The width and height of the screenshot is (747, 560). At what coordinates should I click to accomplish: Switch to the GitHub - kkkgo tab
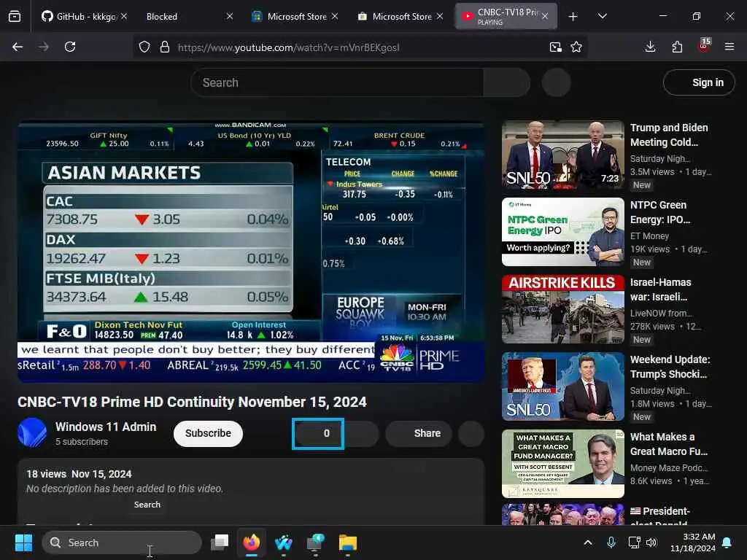pos(83,16)
